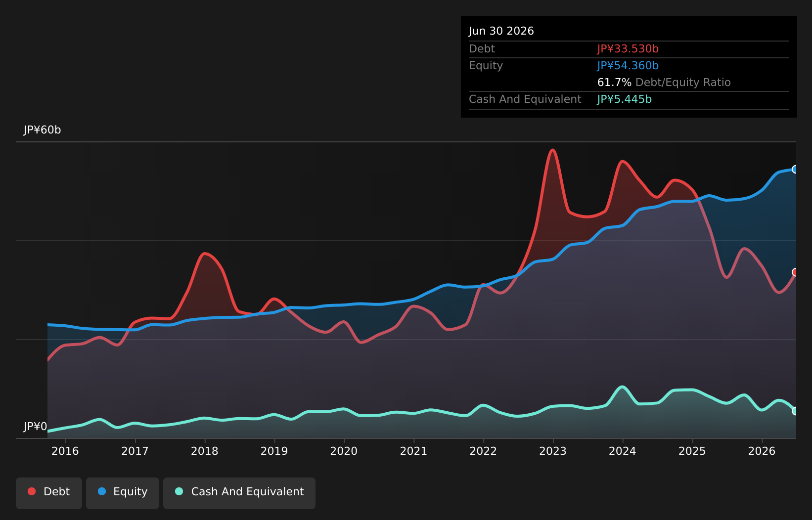
Task: Click the JP¥5.445b cash value
Action: click(x=625, y=99)
